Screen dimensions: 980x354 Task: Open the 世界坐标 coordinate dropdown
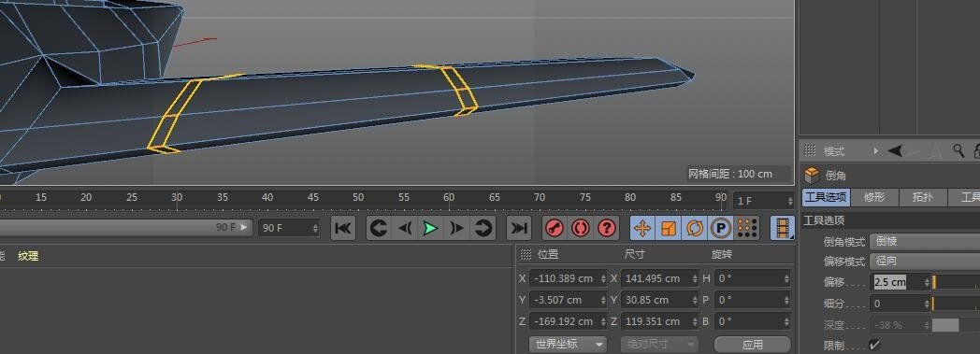(568, 344)
